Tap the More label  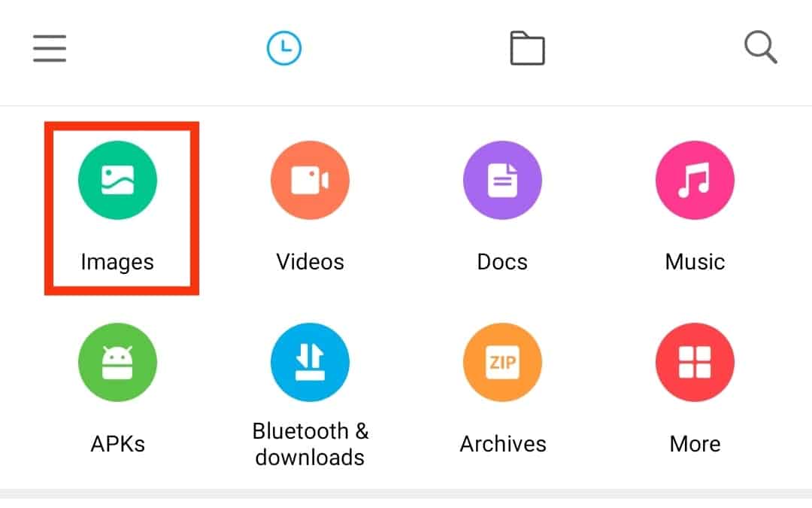(x=695, y=444)
